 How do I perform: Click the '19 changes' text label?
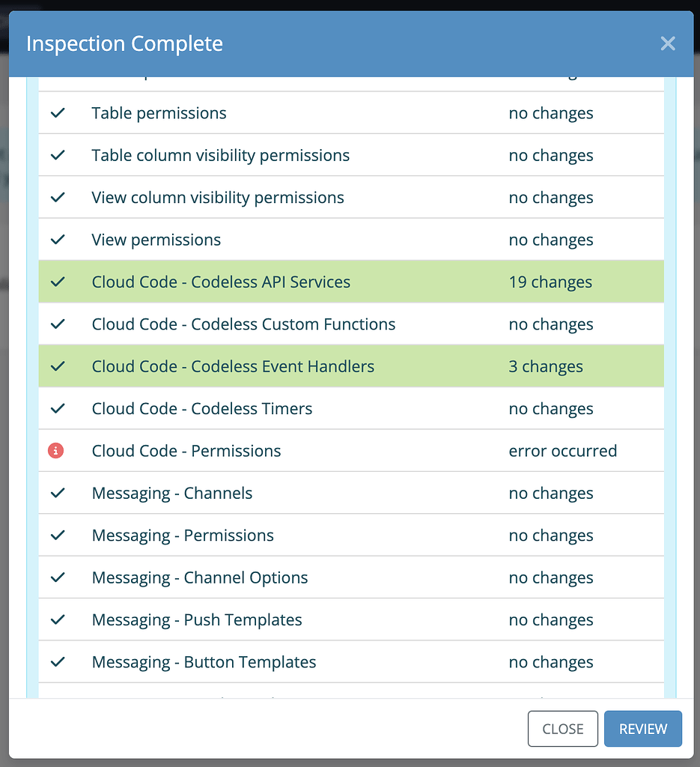coord(550,282)
